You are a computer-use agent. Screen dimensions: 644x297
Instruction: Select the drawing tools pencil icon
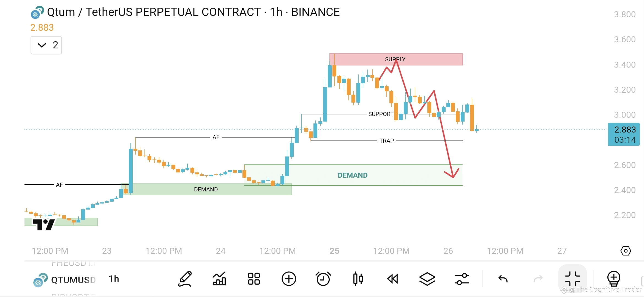(185, 279)
